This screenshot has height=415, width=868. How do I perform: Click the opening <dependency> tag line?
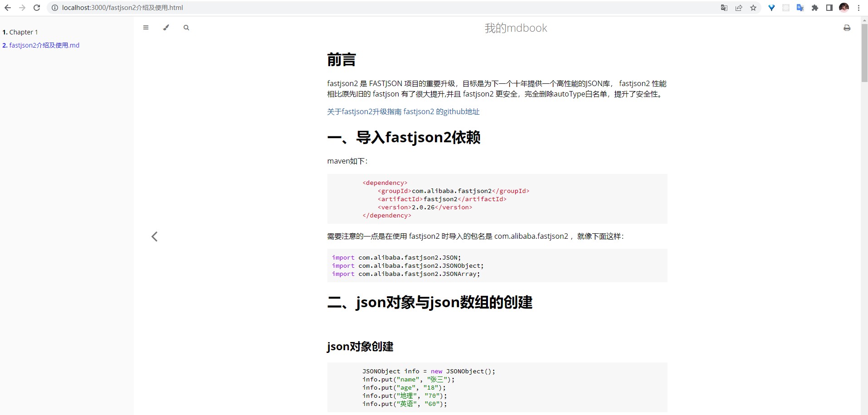point(385,183)
